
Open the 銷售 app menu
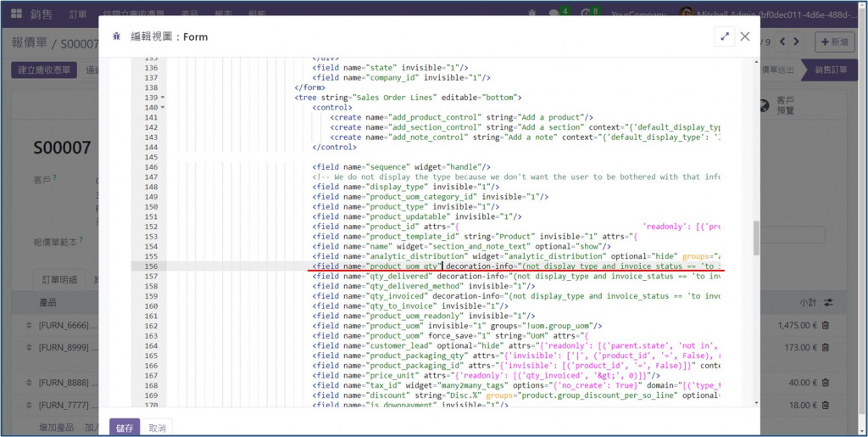(42, 14)
